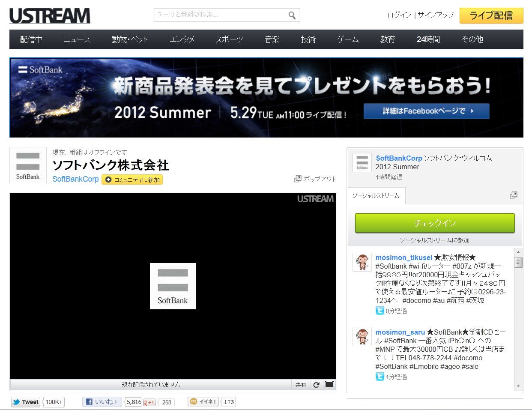532x410 pixels.
Task: Click the 173 mixi count
Action: (229, 401)
